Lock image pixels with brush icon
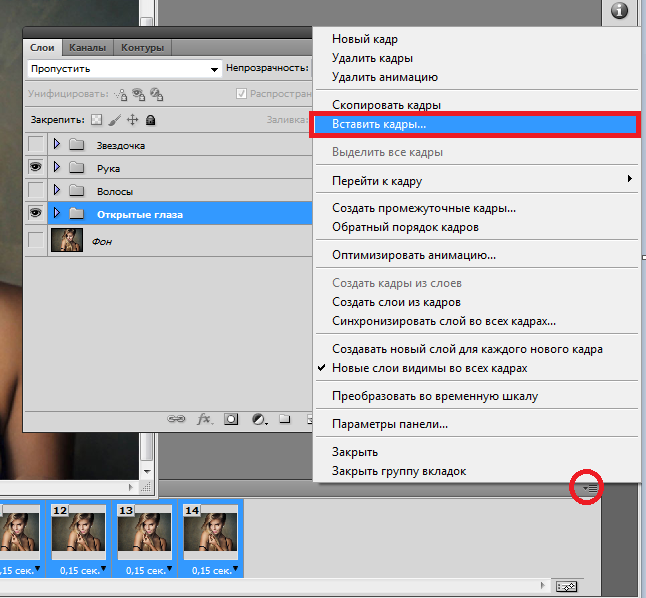The height and width of the screenshot is (598, 646). click(x=114, y=120)
